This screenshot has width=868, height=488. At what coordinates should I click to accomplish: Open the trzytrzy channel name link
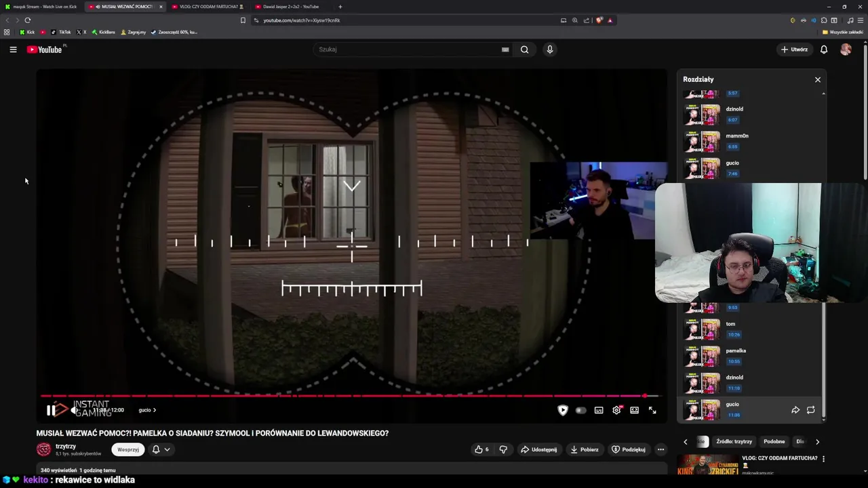(66, 447)
